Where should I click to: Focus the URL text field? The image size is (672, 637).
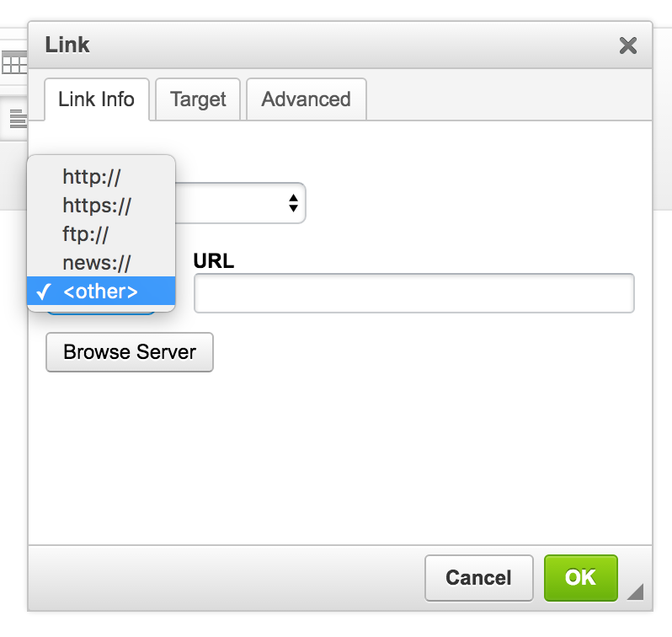click(413, 293)
